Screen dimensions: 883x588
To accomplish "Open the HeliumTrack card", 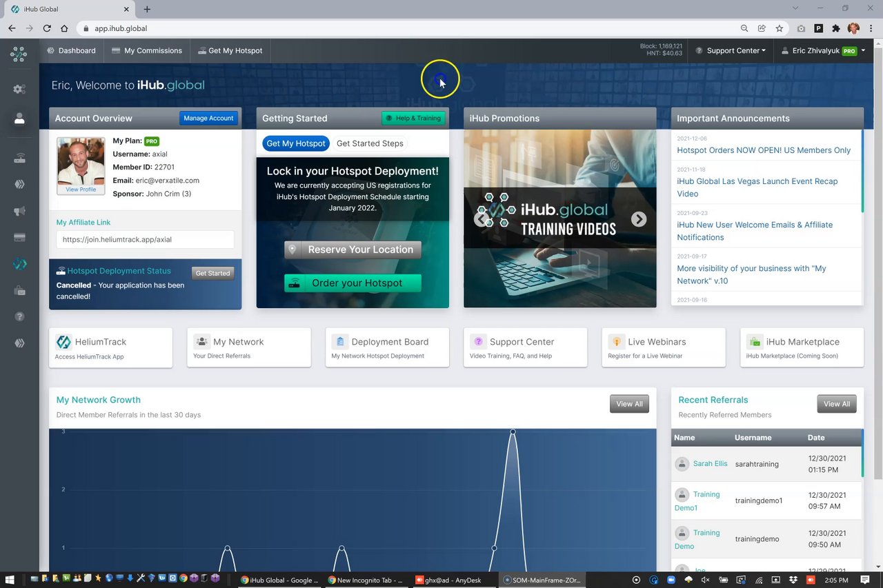I will point(111,347).
